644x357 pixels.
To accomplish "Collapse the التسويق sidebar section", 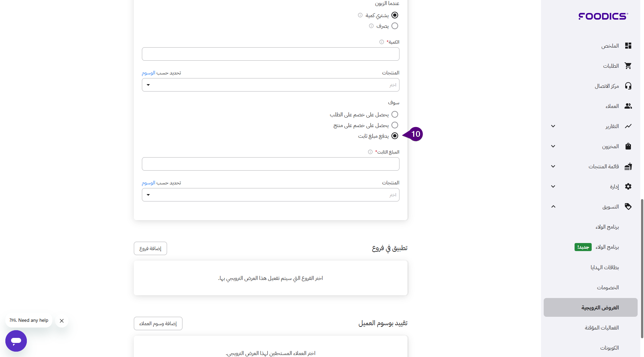I will click(x=553, y=206).
